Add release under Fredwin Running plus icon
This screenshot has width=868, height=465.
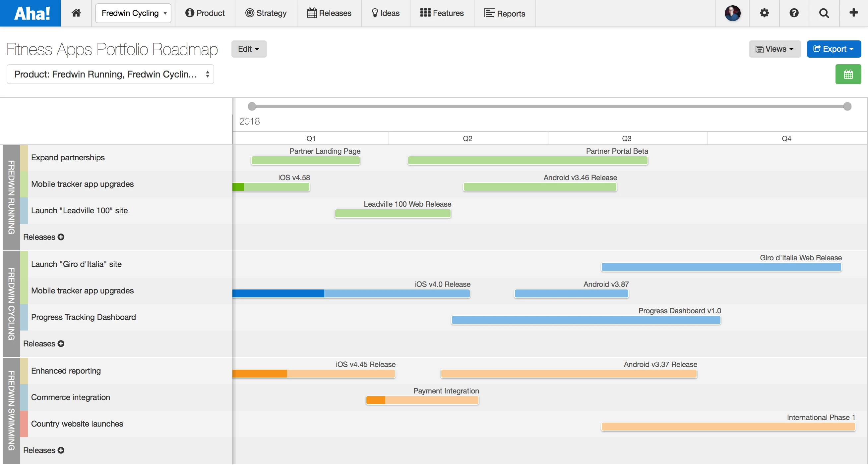(x=61, y=237)
